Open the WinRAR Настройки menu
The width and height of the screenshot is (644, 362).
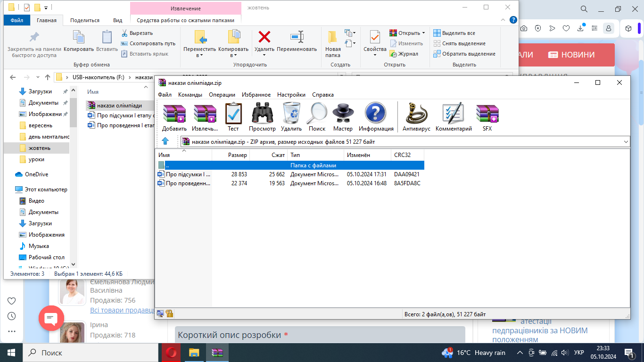pyautogui.click(x=291, y=95)
